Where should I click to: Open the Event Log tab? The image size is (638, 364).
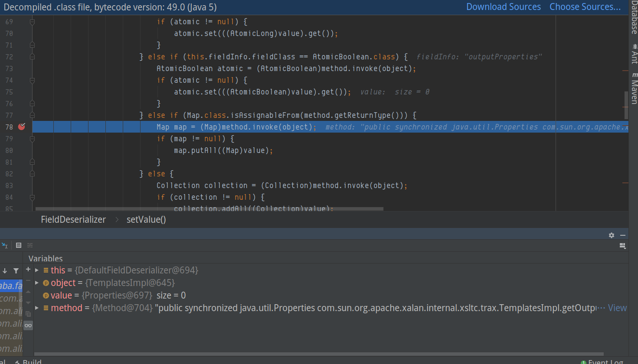point(602,362)
